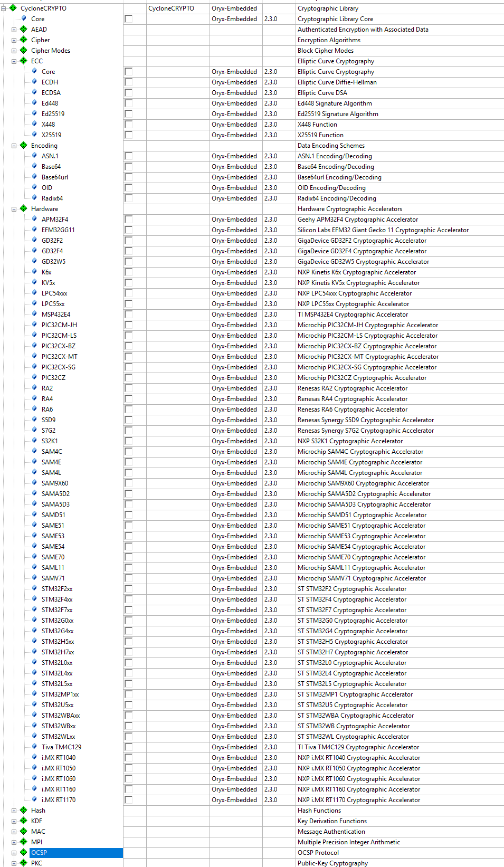
Task: Click the blue component icon beside STM32F4xx
Action: click(x=34, y=599)
